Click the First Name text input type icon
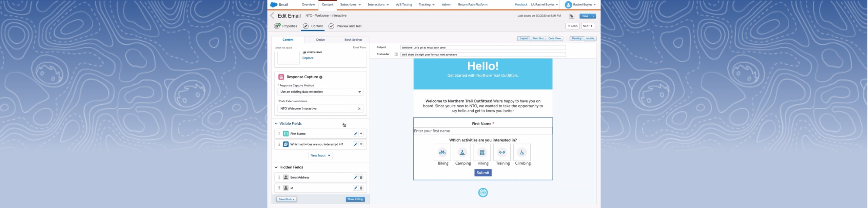Image resolution: width=868 pixels, height=208 pixels. click(x=286, y=134)
